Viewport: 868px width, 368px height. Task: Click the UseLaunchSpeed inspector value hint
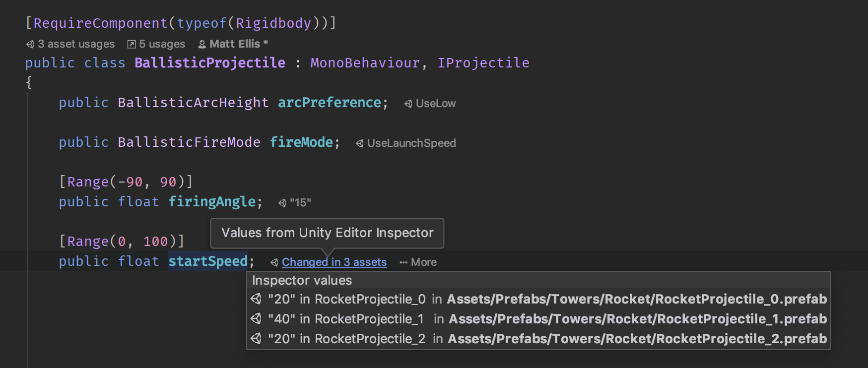coord(411,143)
